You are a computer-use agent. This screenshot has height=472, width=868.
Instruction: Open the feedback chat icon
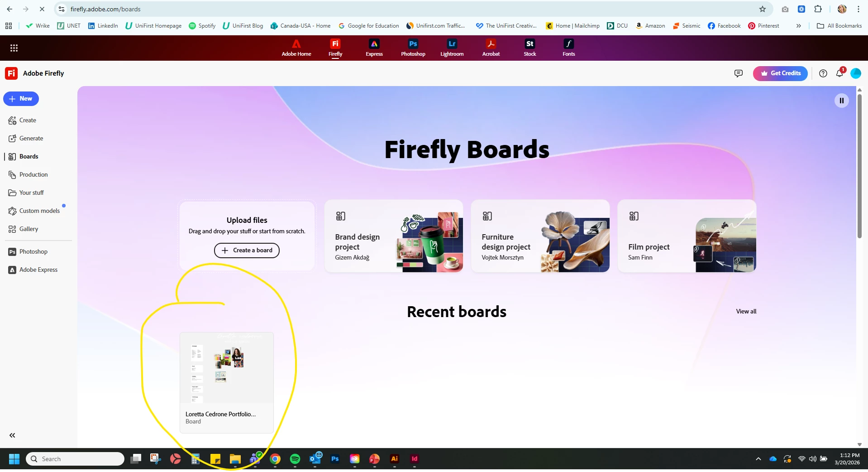pyautogui.click(x=739, y=73)
